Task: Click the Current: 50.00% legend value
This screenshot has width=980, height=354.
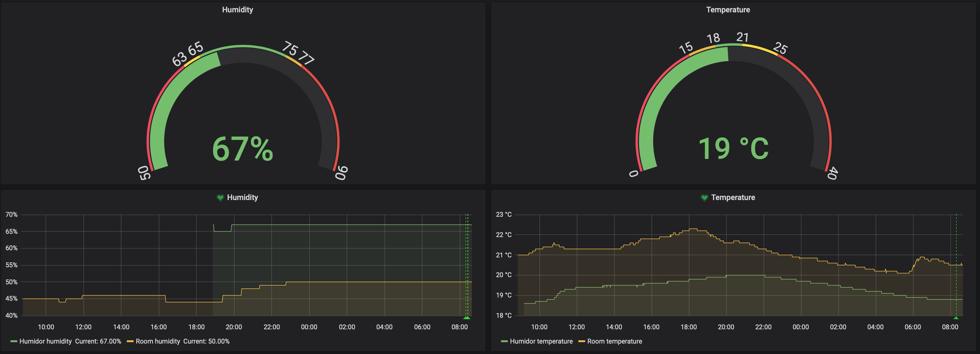Action: [x=206, y=341]
